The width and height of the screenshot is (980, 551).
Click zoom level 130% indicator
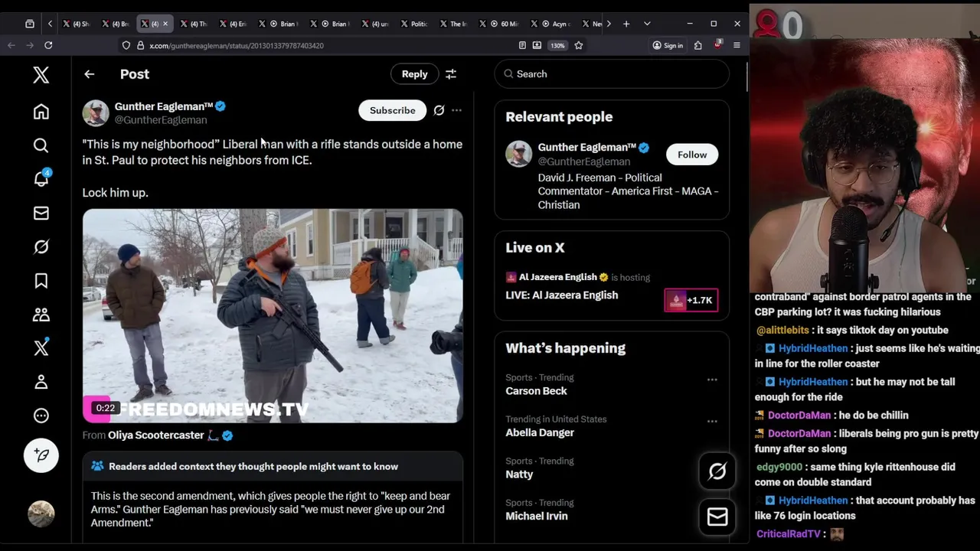click(x=557, y=45)
